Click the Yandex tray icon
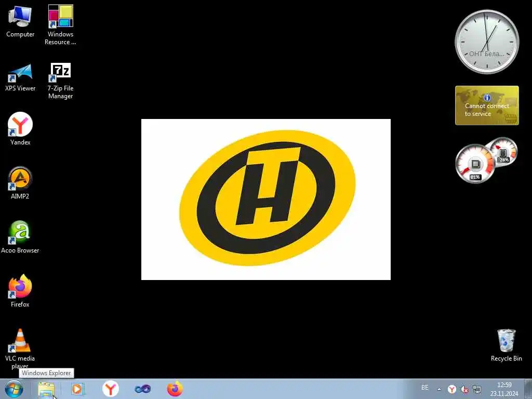532x399 pixels. point(451,390)
